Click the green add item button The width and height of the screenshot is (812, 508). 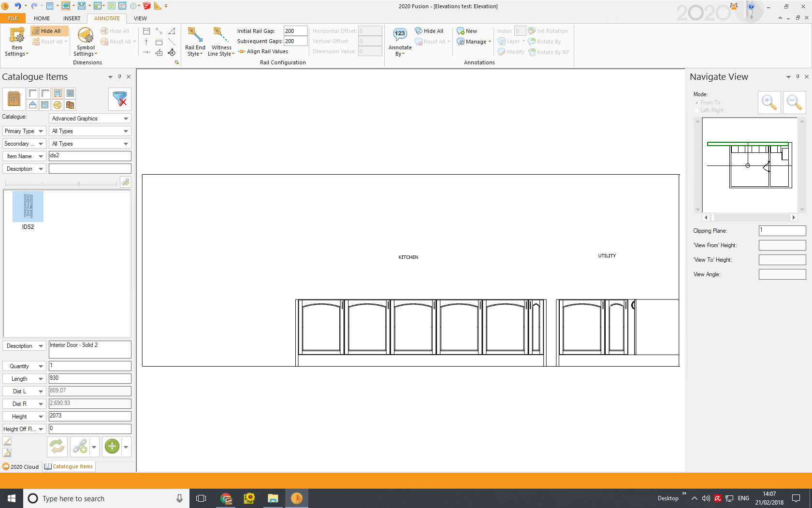coord(112,447)
